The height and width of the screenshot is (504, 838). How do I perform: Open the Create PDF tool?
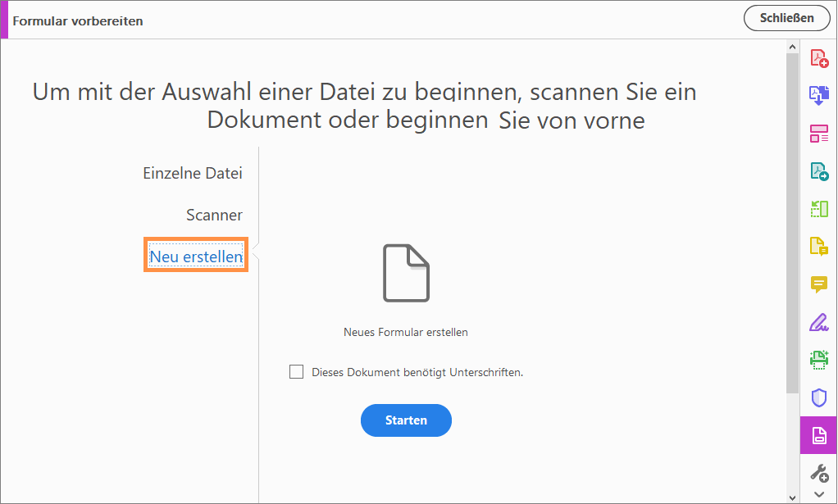pyautogui.click(x=818, y=58)
